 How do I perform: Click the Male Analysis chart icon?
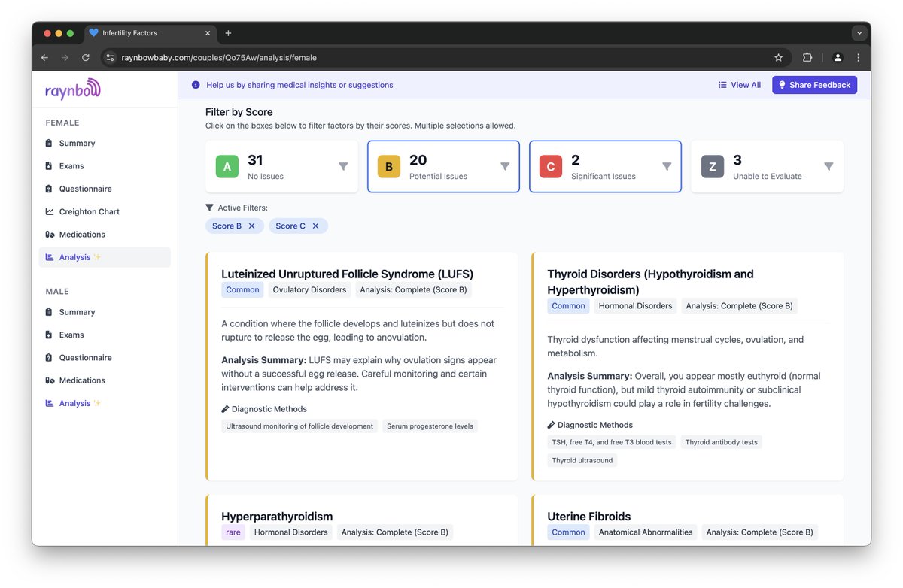50,403
